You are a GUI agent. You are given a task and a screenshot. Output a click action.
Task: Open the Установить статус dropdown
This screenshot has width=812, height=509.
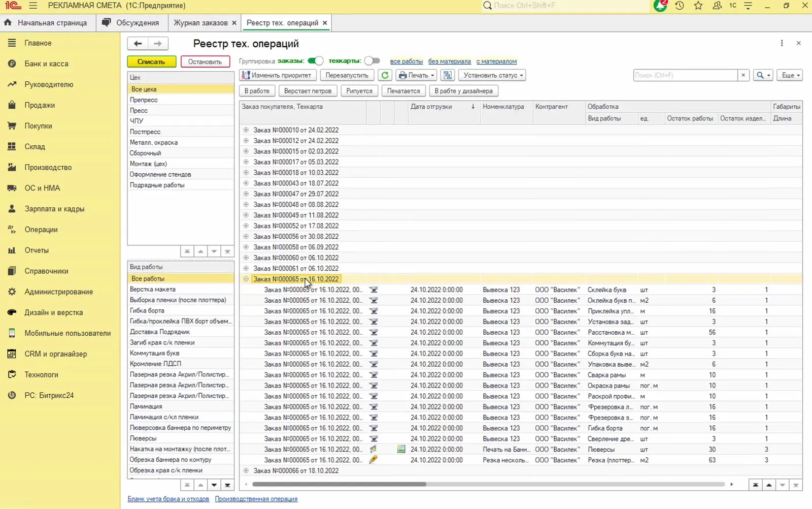pos(492,75)
